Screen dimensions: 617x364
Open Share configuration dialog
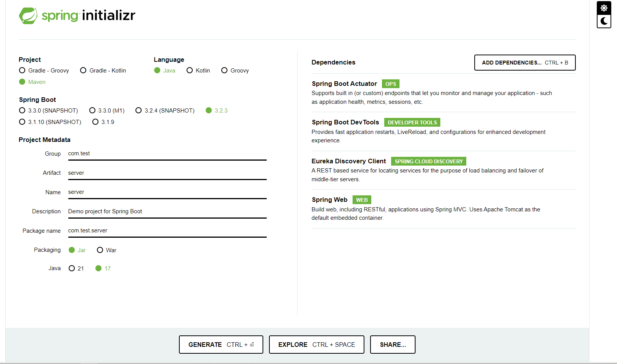[x=393, y=345]
